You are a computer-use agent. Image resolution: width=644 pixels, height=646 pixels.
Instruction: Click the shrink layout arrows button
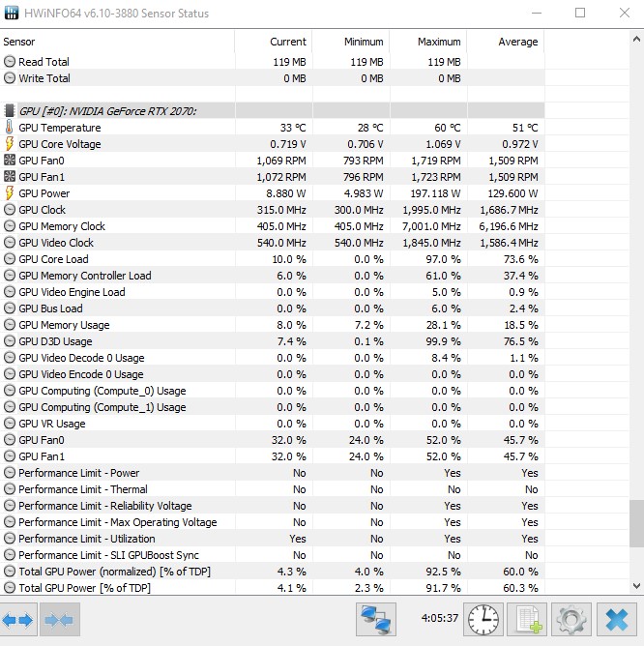59,620
